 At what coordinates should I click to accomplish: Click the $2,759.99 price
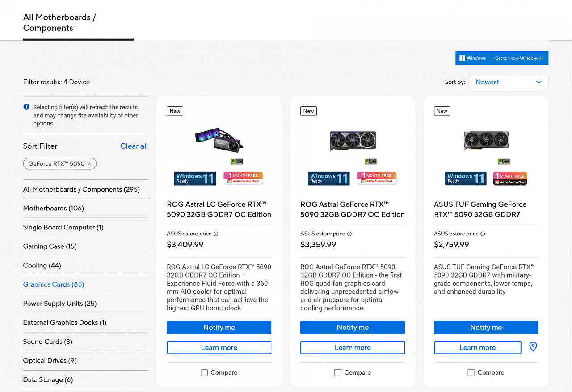(451, 245)
